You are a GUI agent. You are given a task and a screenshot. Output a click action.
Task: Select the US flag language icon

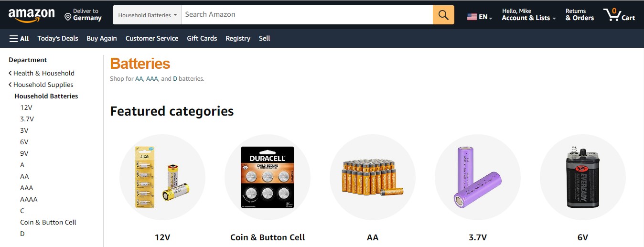click(472, 17)
